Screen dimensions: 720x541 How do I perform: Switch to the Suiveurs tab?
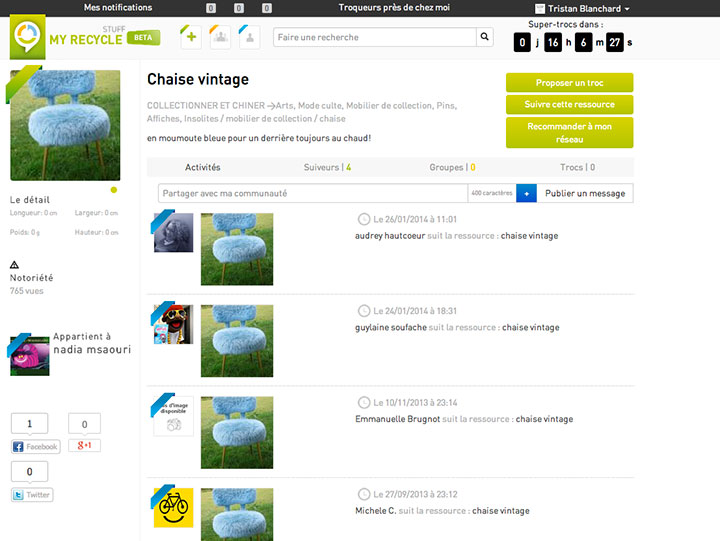[327, 167]
